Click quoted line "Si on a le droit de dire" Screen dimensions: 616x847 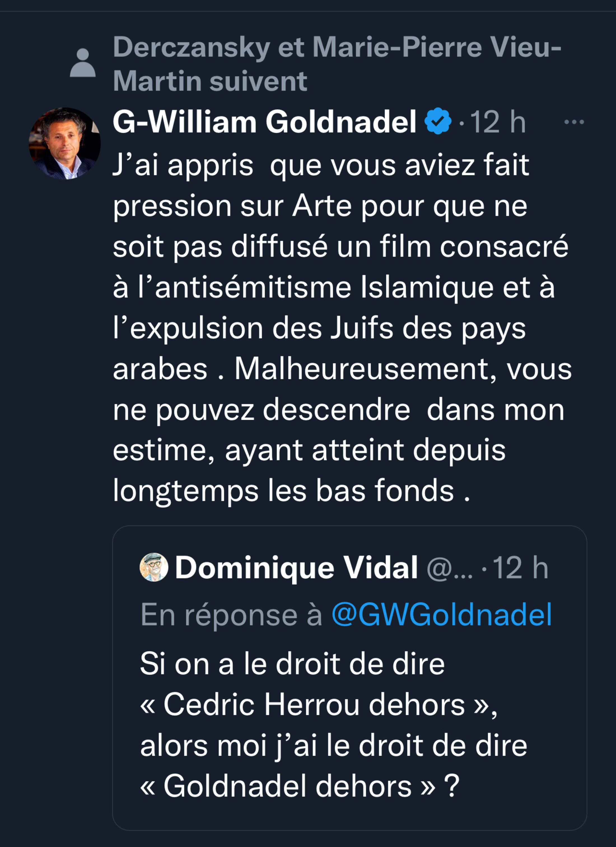(x=292, y=664)
